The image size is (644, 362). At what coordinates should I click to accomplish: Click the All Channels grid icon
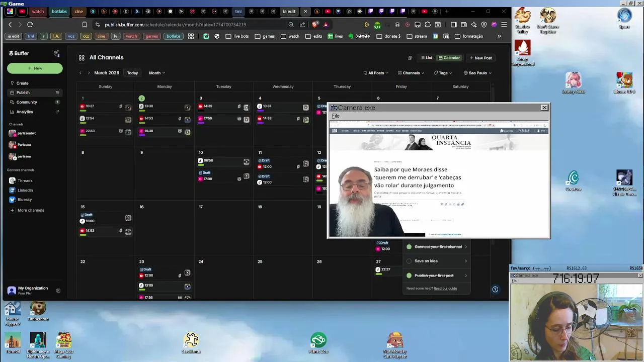pos(82,58)
